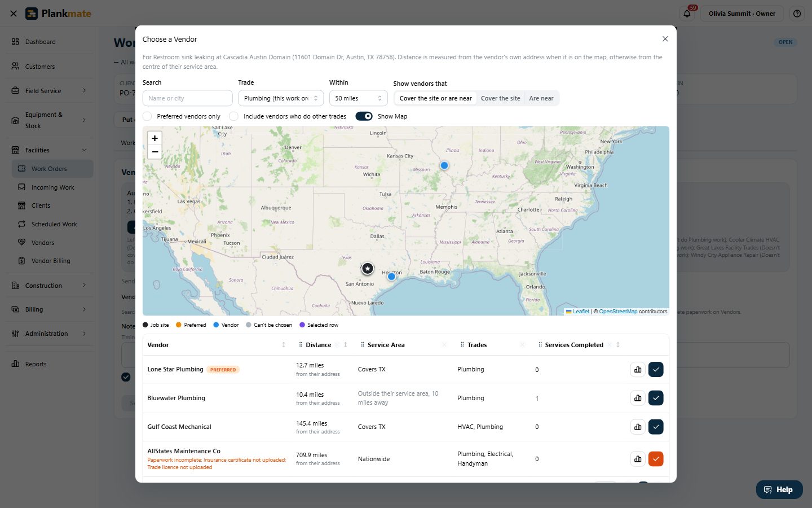
Task: Click the vendor Search name or city field
Action: 187,98
